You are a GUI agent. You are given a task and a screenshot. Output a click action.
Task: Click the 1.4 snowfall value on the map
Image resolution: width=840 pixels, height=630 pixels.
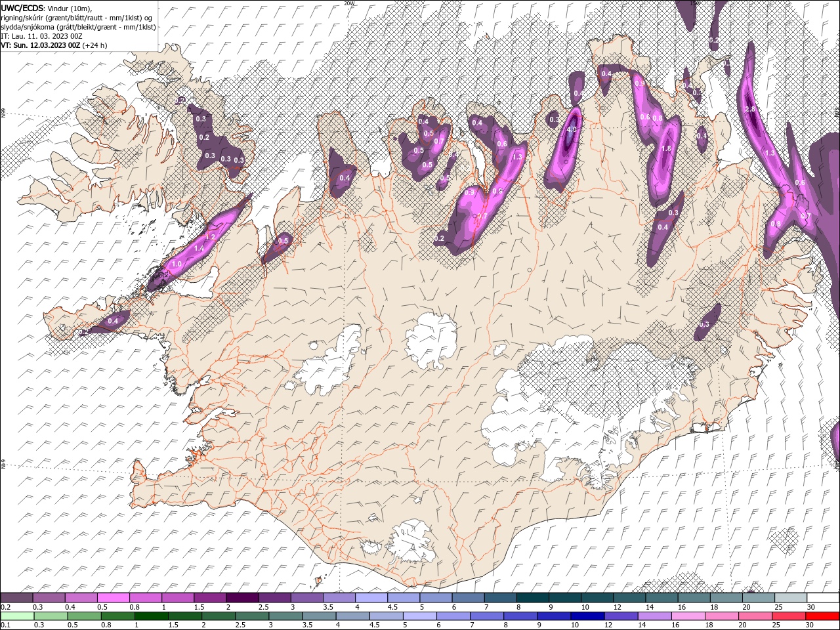(199, 249)
